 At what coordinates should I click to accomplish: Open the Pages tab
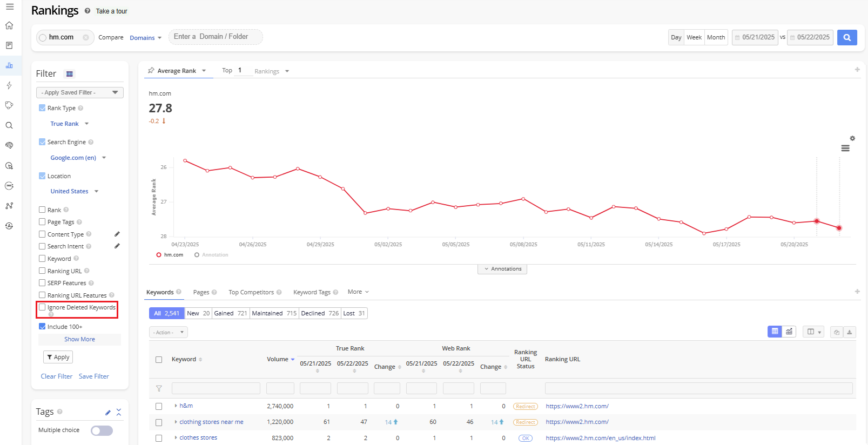tap(201, 292)
